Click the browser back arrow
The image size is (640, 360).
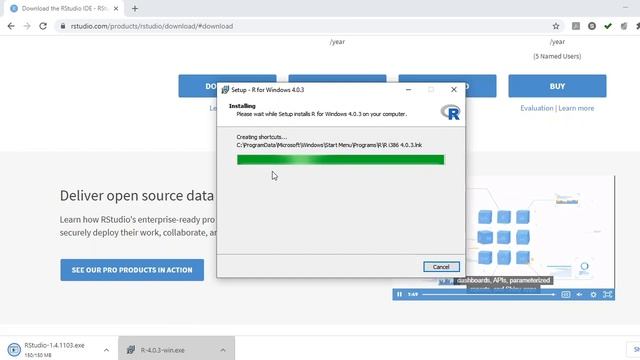[11, 26]
